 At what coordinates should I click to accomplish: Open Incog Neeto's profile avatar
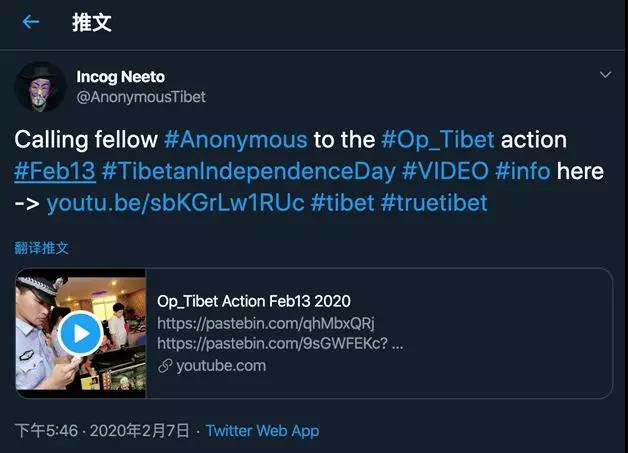point(40,87)
